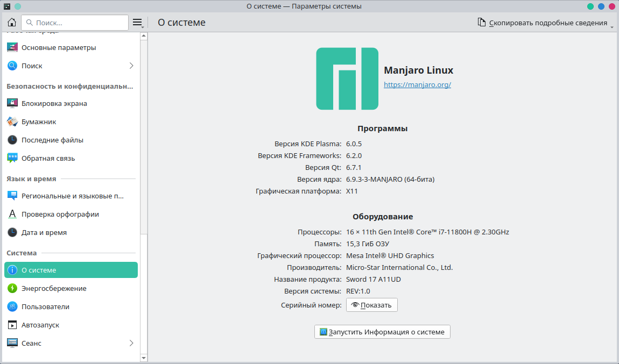Click the REV:1.0 system version value
This screenshot has height=364, width=619.
coord(358,291)
